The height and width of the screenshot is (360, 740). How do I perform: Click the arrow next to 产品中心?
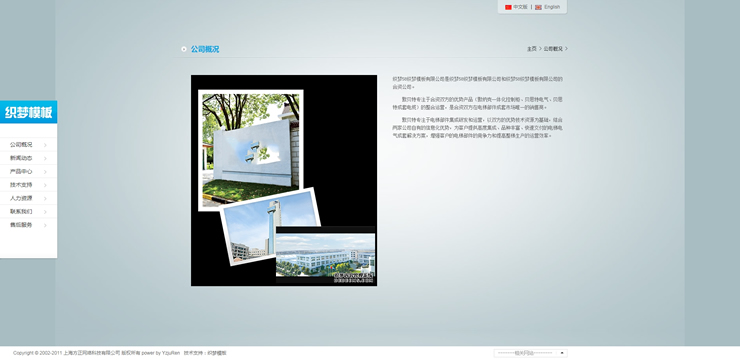tap(45, 172)
